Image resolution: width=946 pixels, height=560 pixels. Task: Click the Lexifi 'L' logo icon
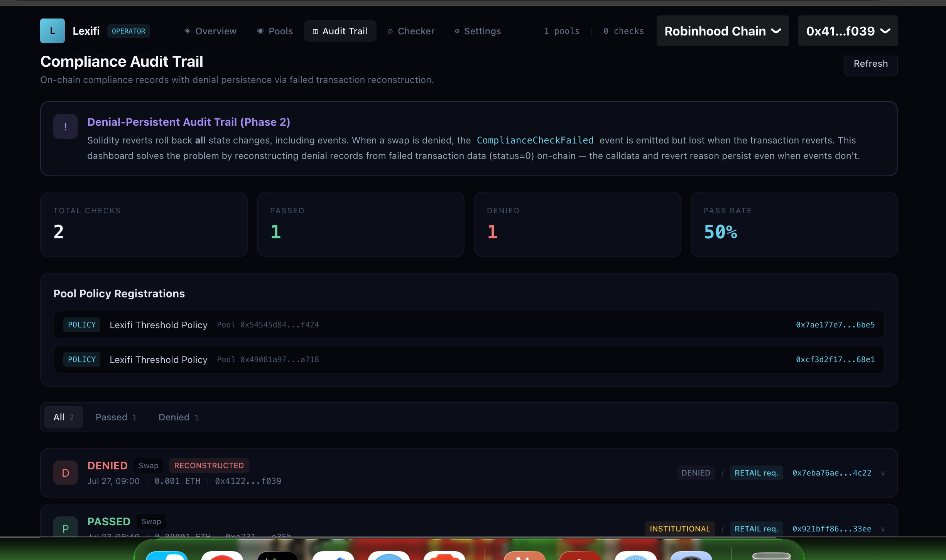tap(52, 31)
